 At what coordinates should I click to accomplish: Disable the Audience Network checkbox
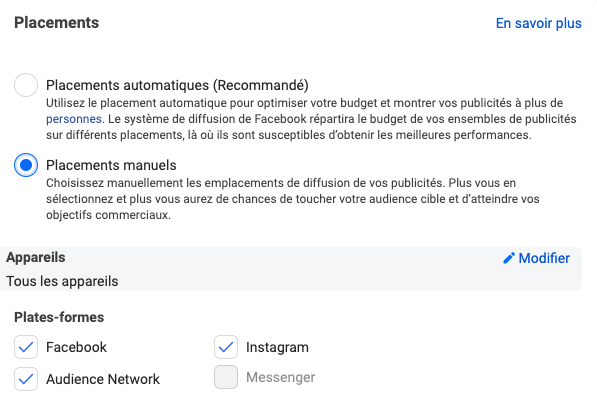click(26, 379)
